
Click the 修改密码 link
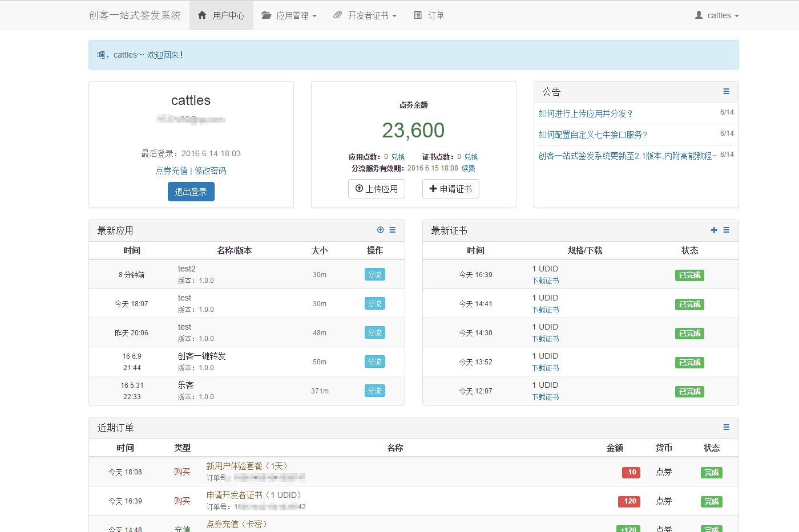point(211,170)
